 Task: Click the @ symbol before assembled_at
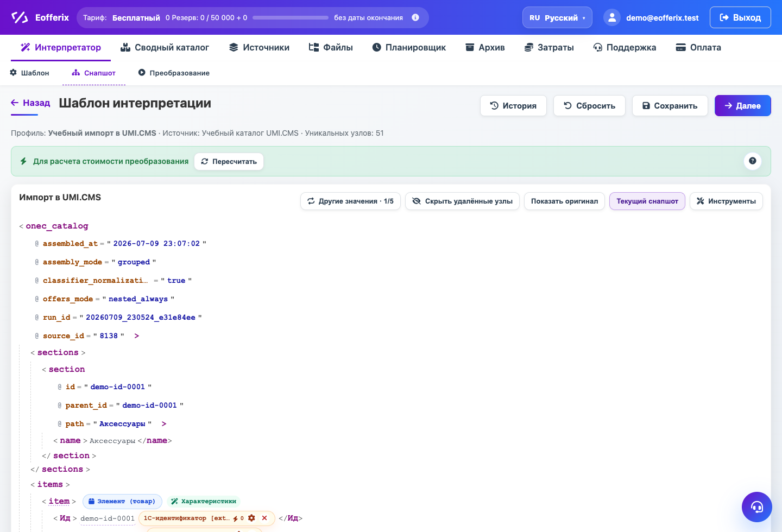tap(37, 244)
